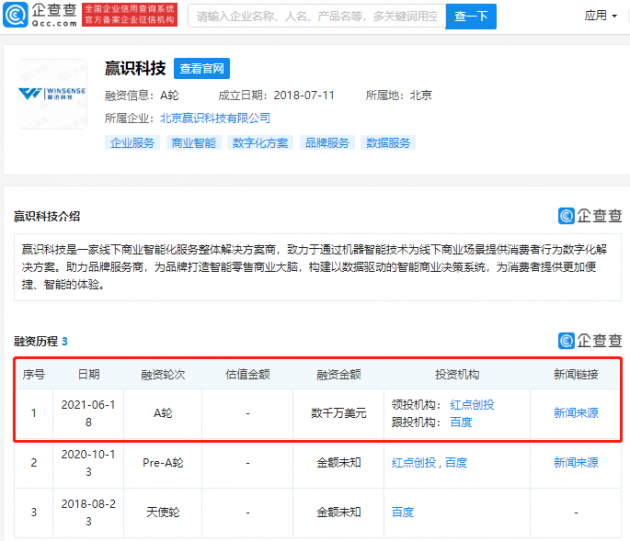The width and height of the screenshot is (630, 541).
Task: Click the 投资机构 column header
Action: (457, 375)
